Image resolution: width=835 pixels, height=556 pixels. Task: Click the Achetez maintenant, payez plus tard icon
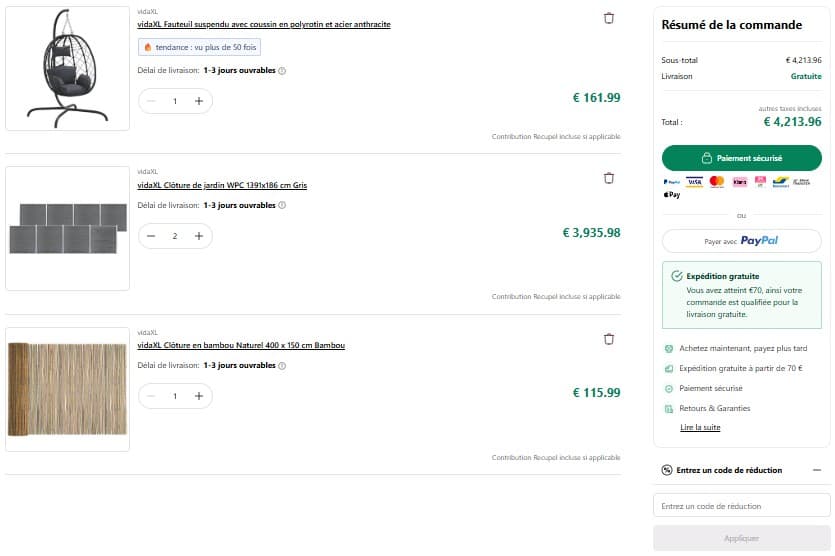669,348
